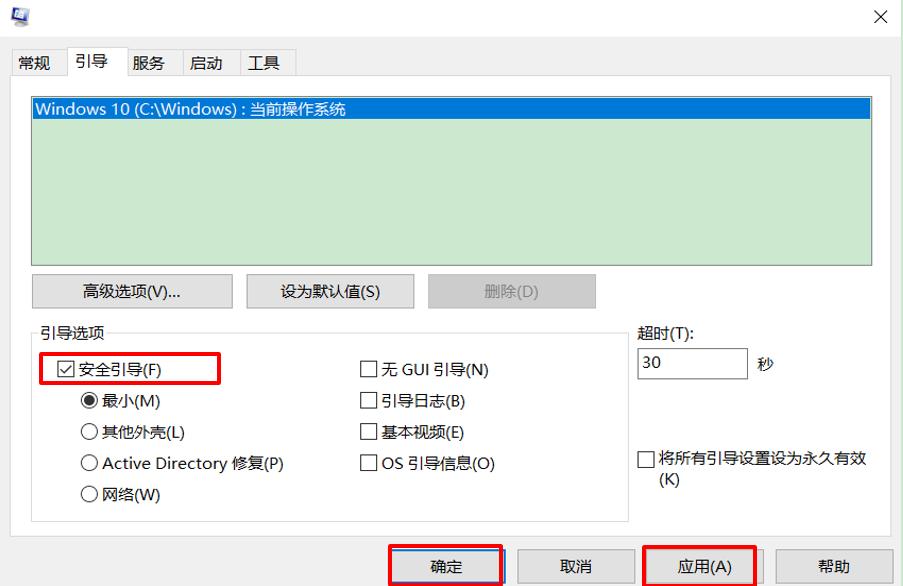Switch to the 常规 tab

(x=36, y=62)
